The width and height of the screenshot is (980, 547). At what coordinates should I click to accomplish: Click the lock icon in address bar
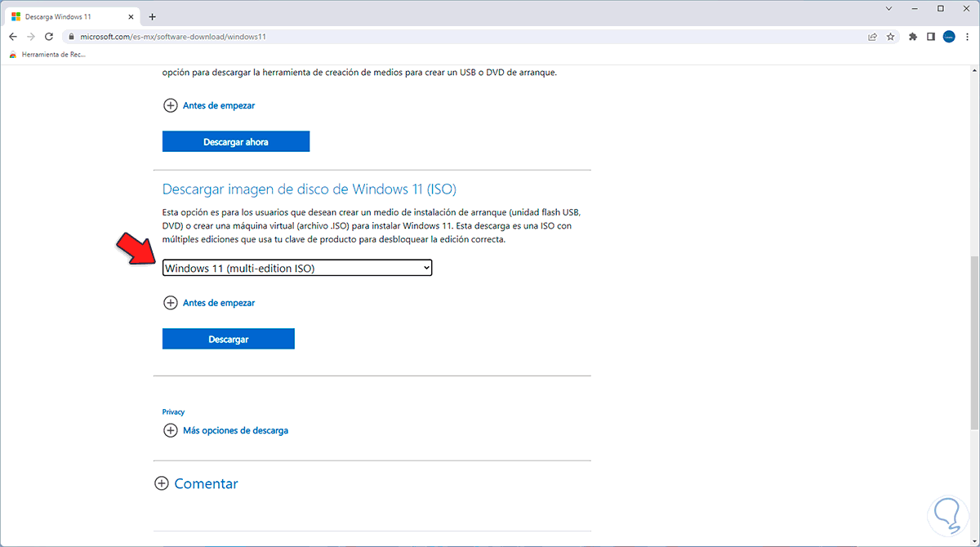pyautogui.click(x=71, y=37)
